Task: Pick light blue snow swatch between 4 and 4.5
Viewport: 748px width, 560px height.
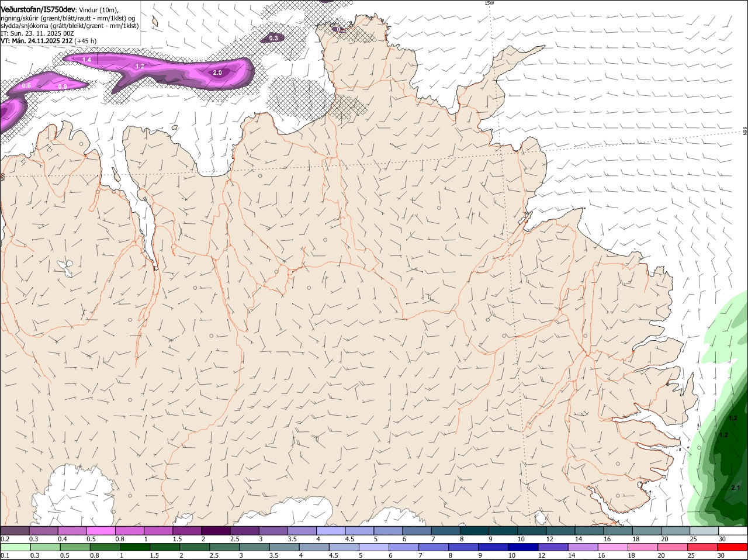Action: pyautogui.click(x=330, y=530)
